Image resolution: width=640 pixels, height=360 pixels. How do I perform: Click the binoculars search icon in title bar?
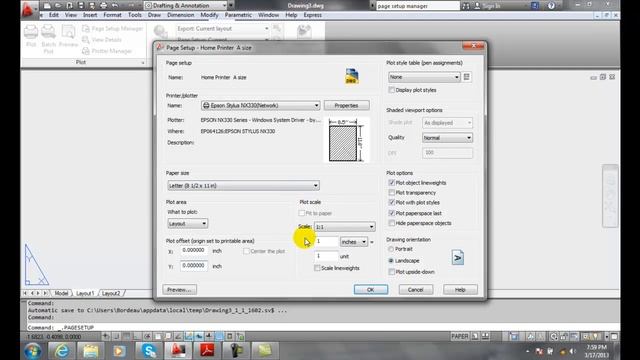click(466, 6)
